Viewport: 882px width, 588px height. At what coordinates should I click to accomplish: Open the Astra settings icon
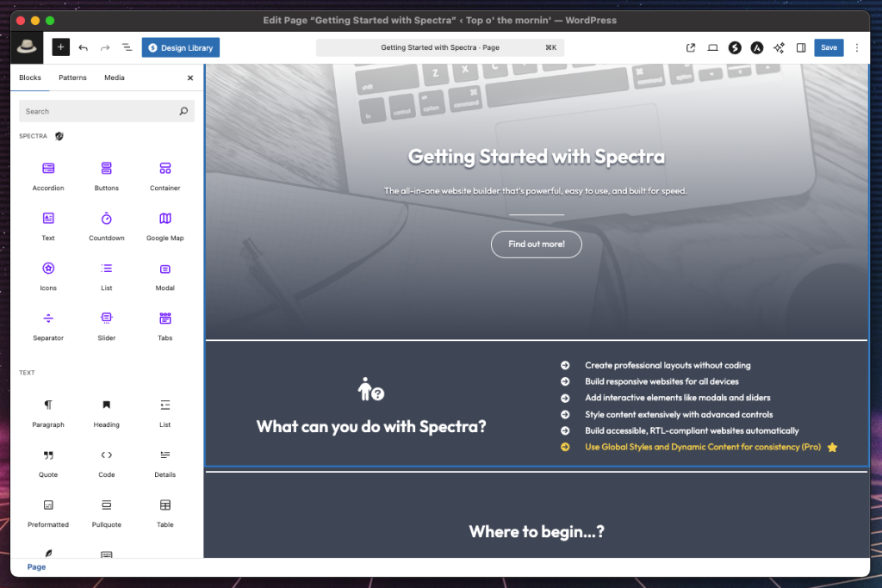[757, 47]
